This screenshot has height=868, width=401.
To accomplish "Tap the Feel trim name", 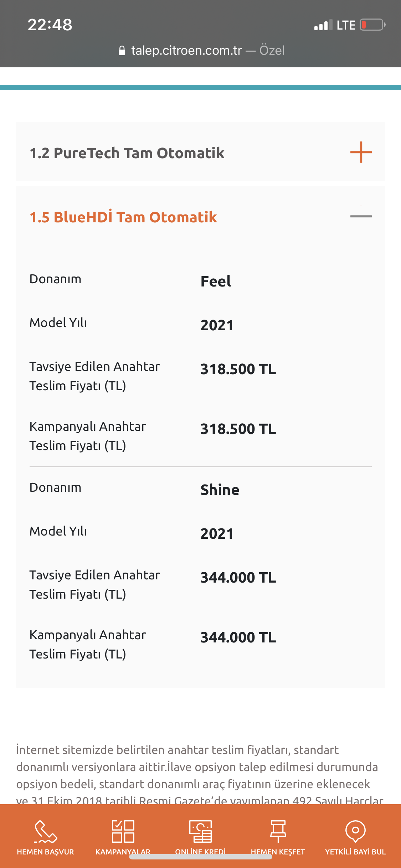I will [216, 281].
